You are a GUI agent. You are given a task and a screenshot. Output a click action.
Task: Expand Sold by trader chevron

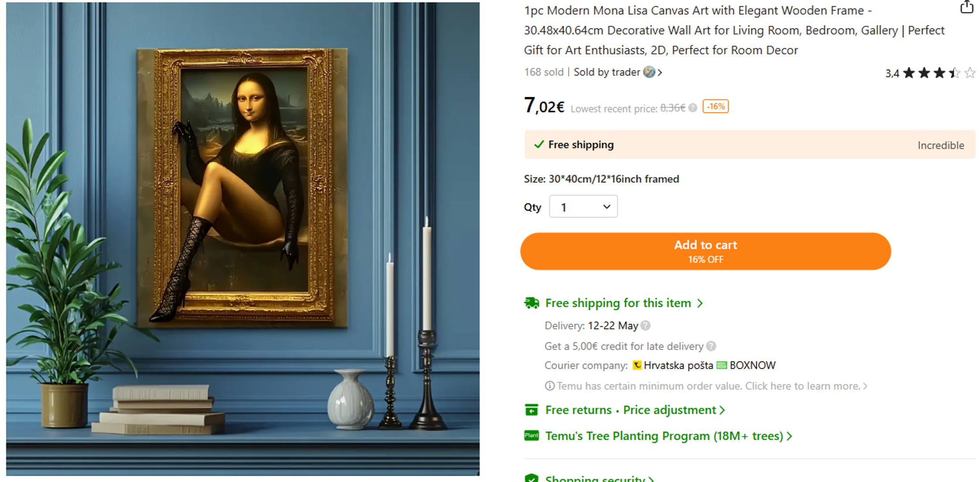pos(660,72)
